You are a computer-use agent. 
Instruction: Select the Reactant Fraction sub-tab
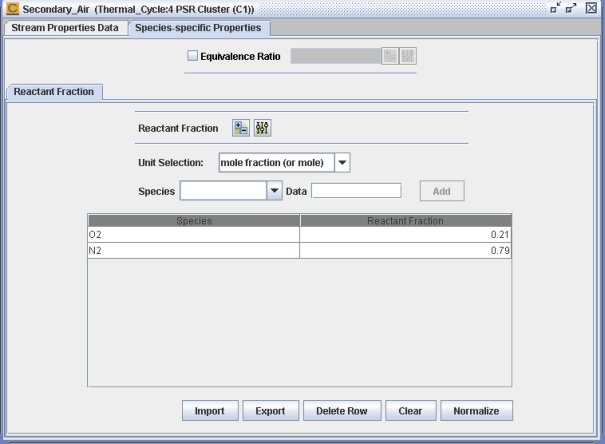point(54,92)
